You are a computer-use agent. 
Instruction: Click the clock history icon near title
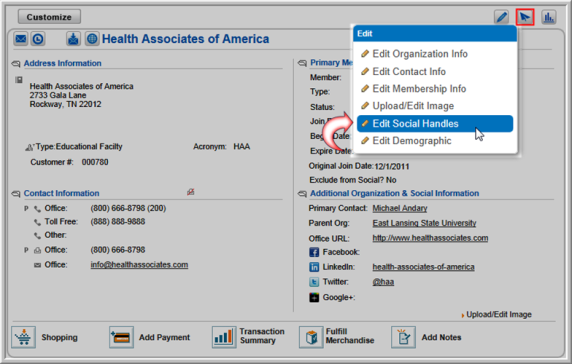38,39
